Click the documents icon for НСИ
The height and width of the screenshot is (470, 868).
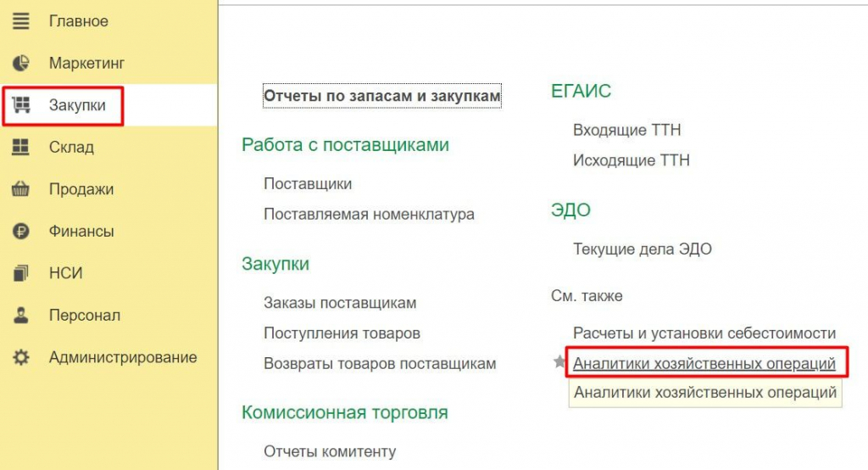click(21, 273)
